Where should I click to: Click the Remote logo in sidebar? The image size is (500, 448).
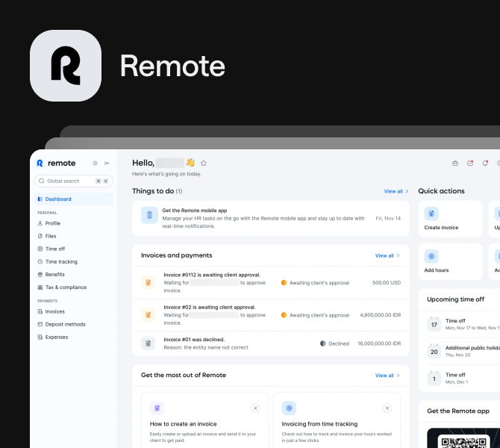coord(56,163)
